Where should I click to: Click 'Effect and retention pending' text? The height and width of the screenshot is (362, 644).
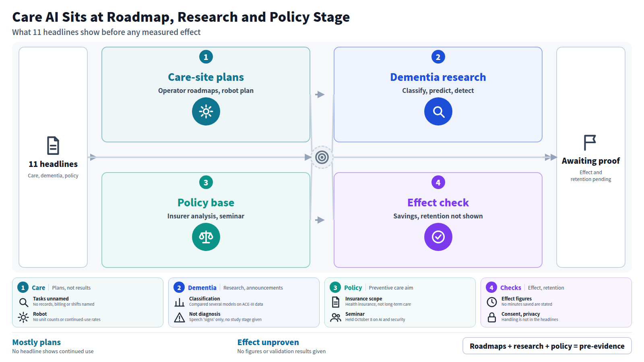point(591,176)
